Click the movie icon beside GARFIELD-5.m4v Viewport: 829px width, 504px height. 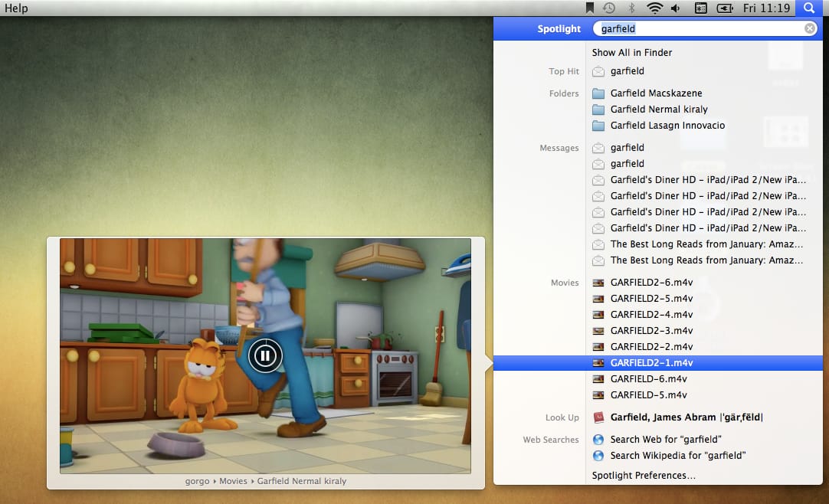click(598, 395)
